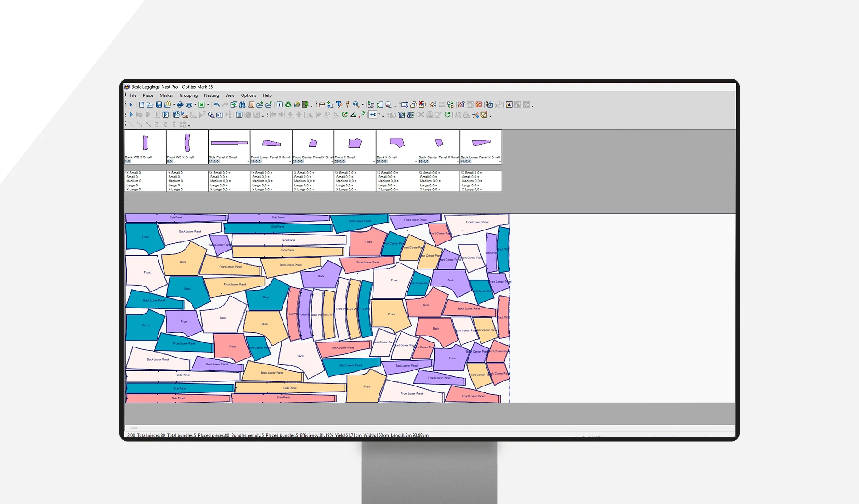Open the dropdown next to the Excel export icon

208,105
